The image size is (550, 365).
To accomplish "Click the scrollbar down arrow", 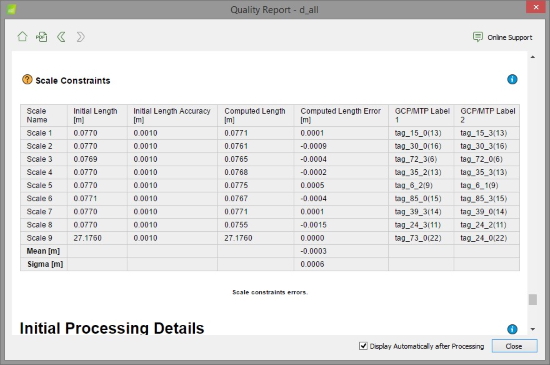I will pyautogui.click(x=533, y=329).
